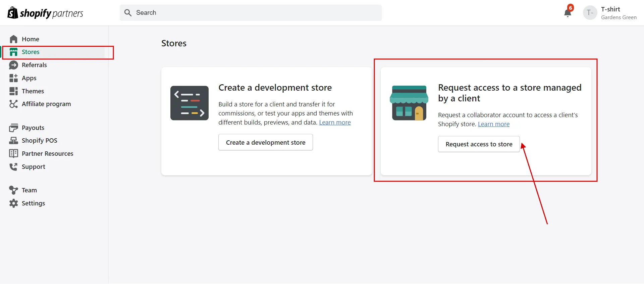644x284 pixels.
Task: Click the client storefront illustration
Action: tap(409, 103)
